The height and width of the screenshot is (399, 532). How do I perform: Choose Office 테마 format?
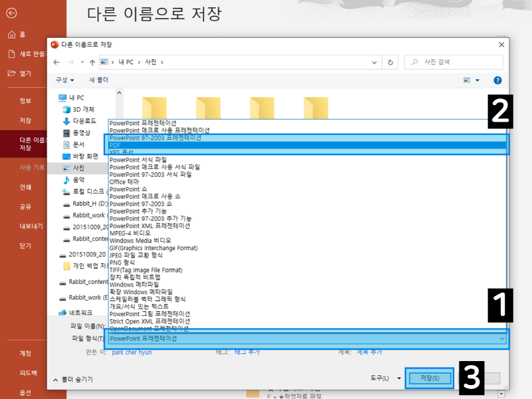click(x=124, y=182)
